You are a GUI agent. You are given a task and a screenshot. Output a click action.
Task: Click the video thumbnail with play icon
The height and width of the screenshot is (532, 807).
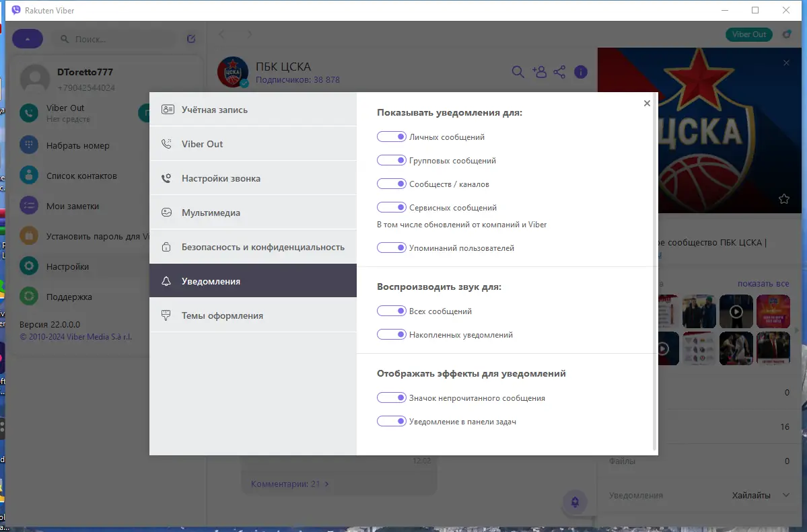pyautogui.click(x=736, y=311)
